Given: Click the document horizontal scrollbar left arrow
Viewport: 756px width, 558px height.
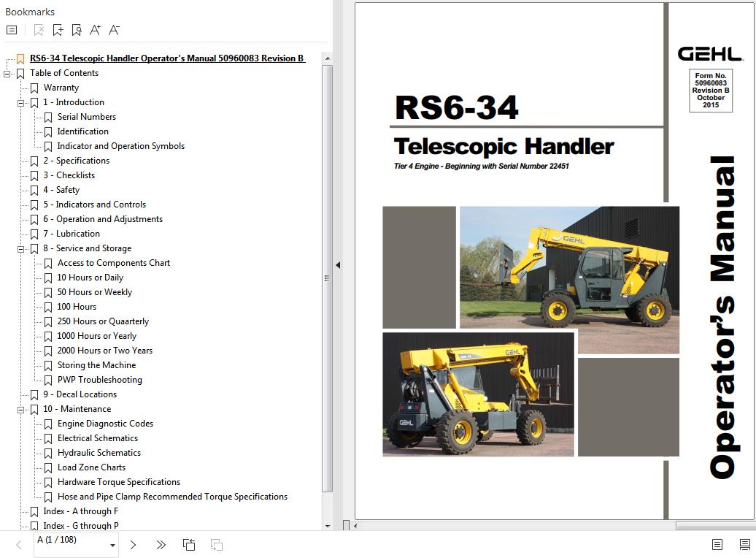Looking at the screenshot, I should coord(355,526).
